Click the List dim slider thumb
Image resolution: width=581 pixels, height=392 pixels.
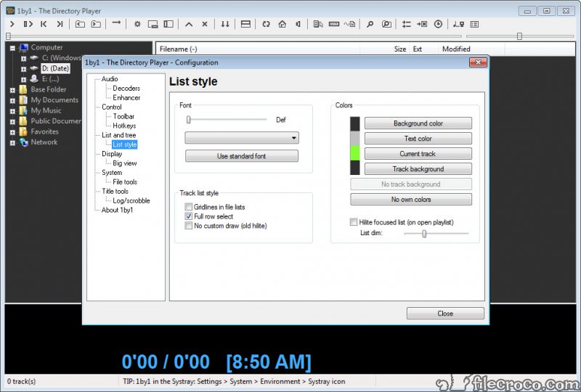424,234
